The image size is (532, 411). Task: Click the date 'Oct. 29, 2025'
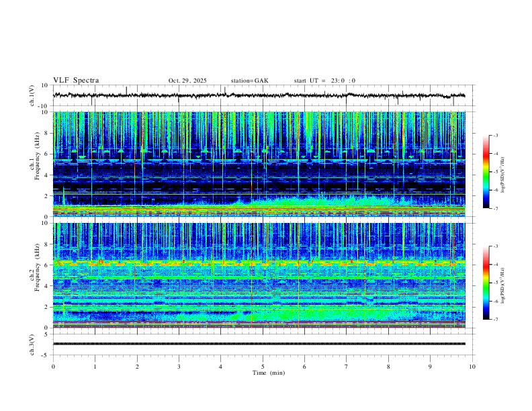tap(187, 81)
